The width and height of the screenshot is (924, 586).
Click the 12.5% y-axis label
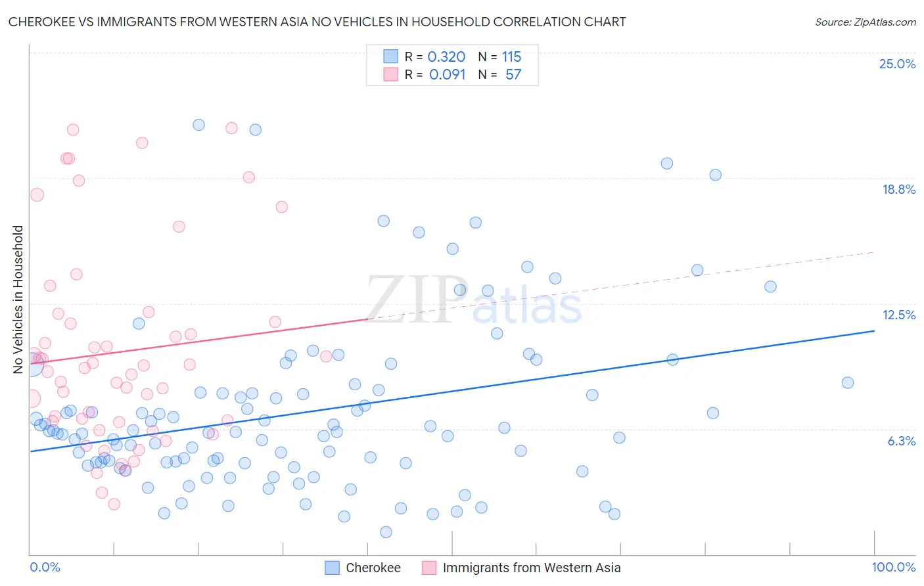898,315
